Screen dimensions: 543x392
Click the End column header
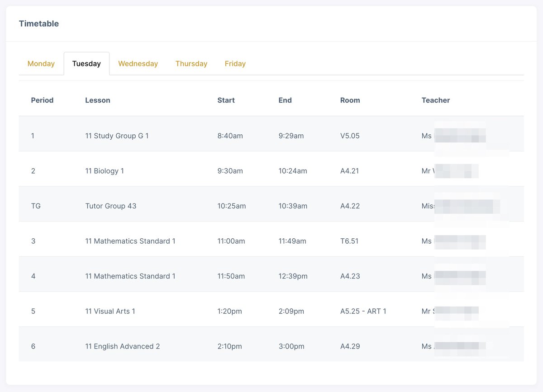click(x=285, y=100)
